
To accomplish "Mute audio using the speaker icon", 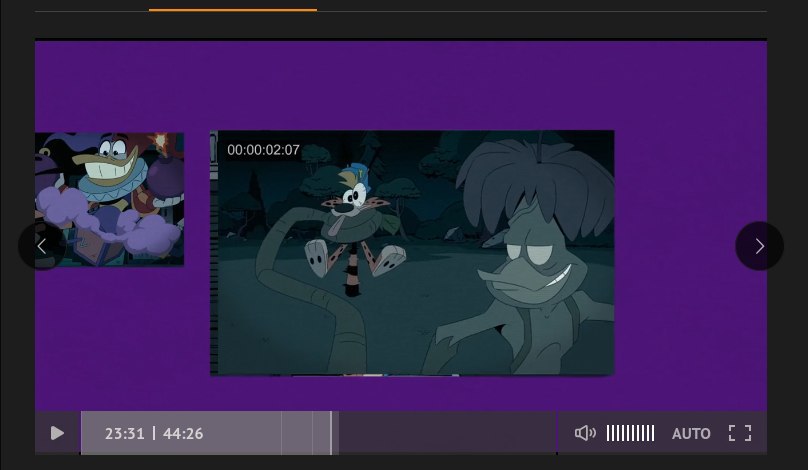I will pos(585,433).
